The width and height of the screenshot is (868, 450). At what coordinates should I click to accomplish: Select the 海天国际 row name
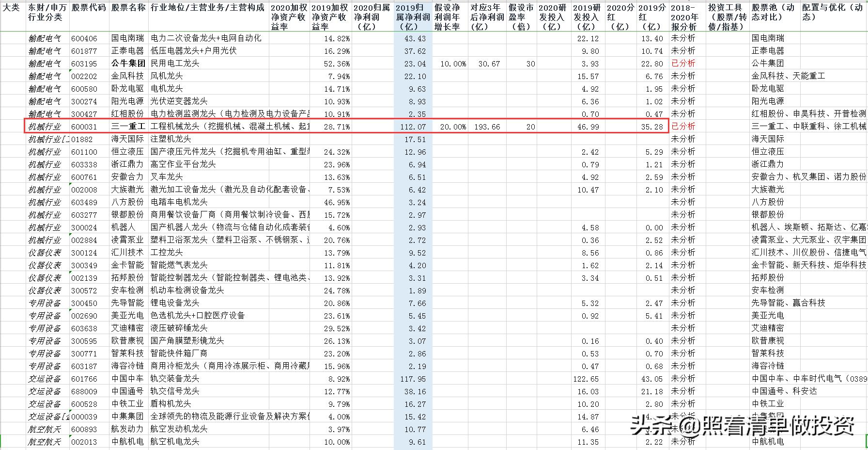pyautogui.click(x=128, y=139)
